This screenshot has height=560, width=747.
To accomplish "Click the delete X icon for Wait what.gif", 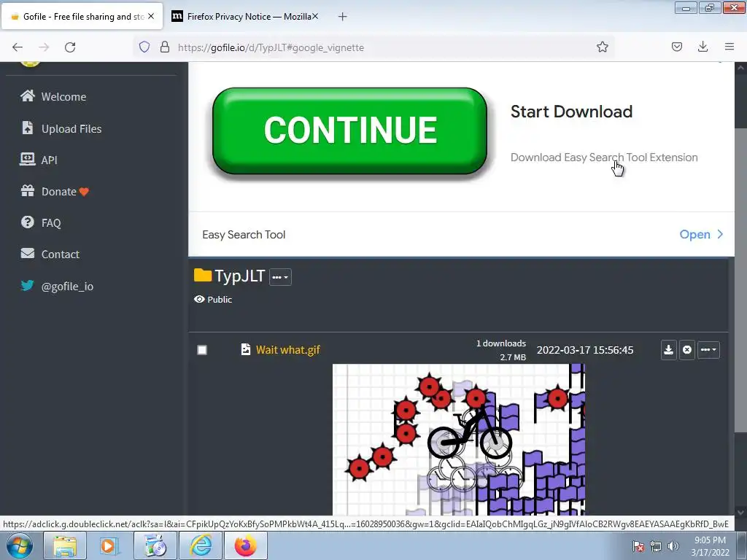I will pyautogui.click(x=686, y=350).
